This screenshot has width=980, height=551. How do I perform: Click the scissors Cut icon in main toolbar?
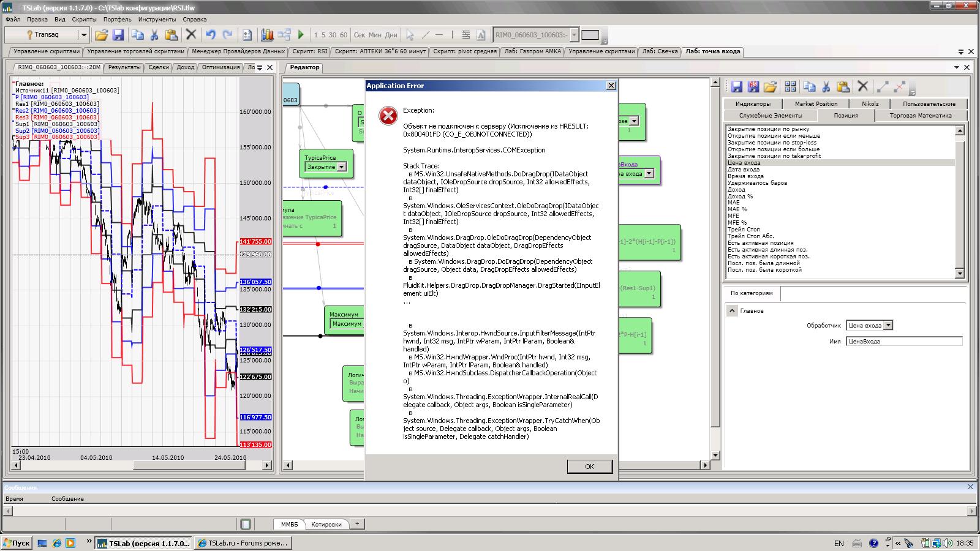tap(155, 35)
